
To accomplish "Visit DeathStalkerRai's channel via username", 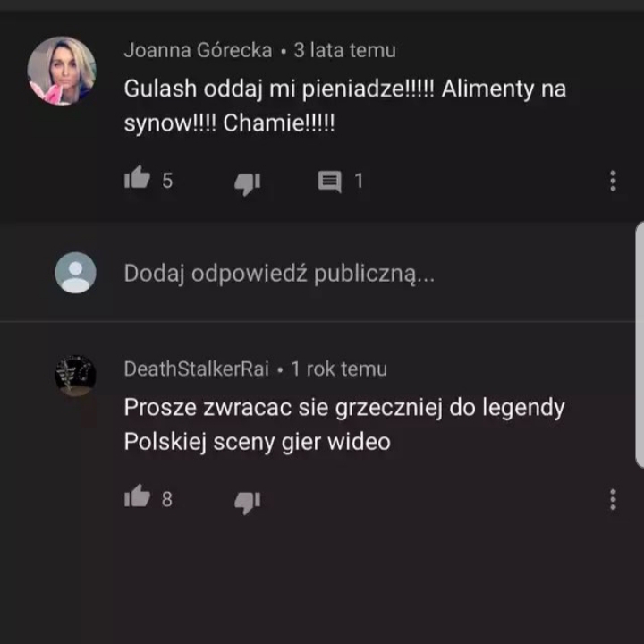I will pyautogui.click(x=196, y=369).
